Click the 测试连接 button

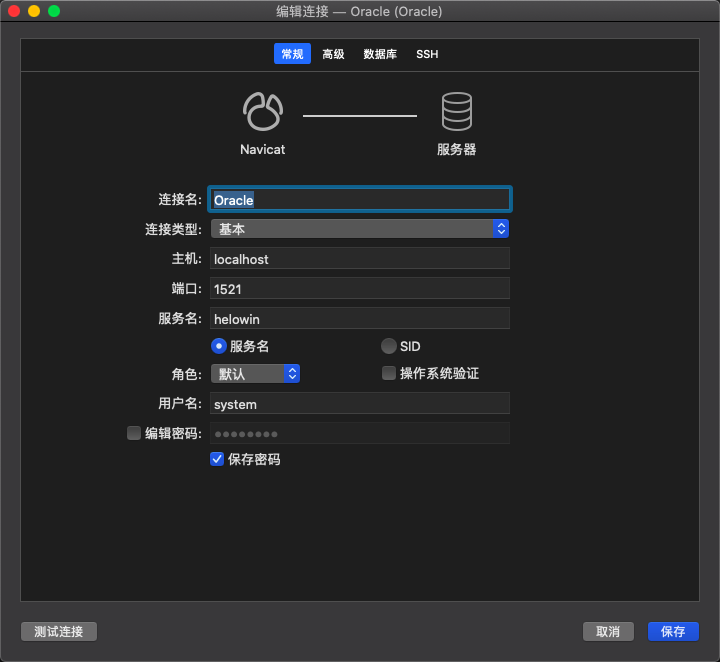pyautogui.click(x=59, y=632)
